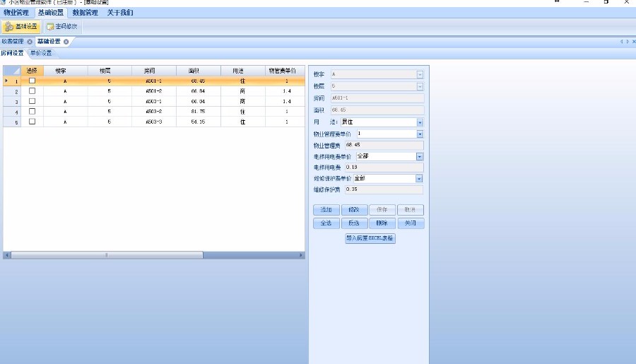The width and height of the screenshot is (636, 364).
Task: Click the 用途 column header
Action: tap(243, 71)
